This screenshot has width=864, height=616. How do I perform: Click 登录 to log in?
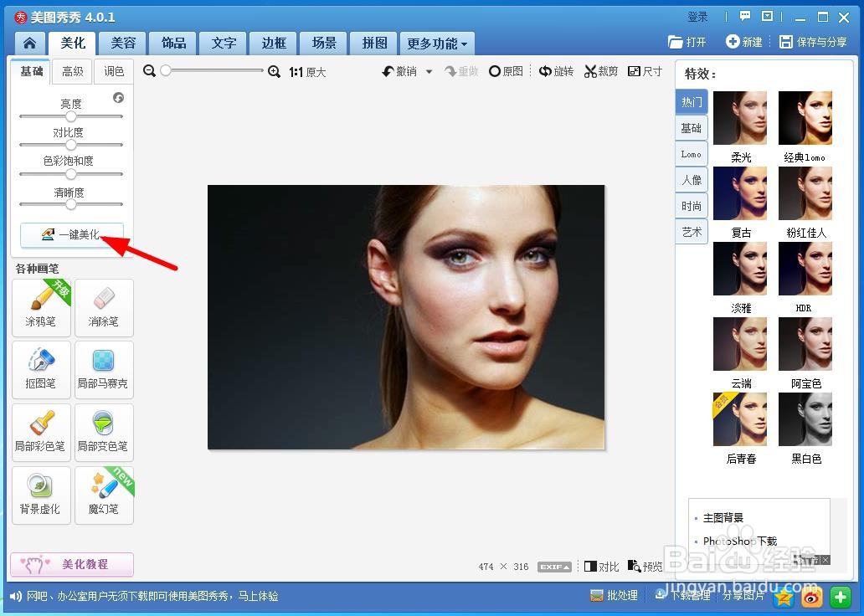(697, 17)
